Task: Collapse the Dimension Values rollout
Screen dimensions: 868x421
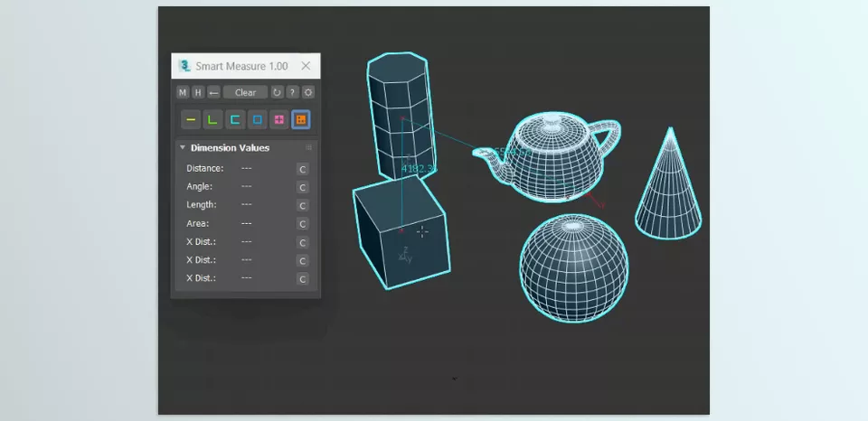Action: (x=183, y=148)
